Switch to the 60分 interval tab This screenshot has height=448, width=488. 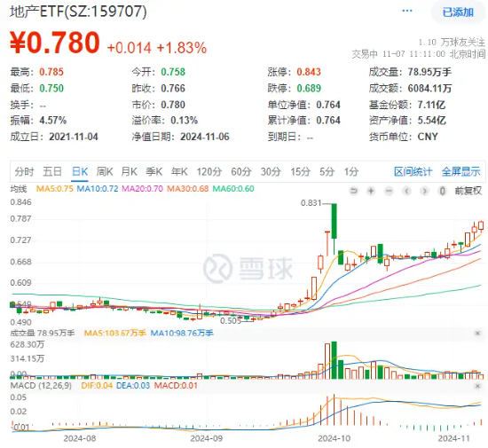241,171
